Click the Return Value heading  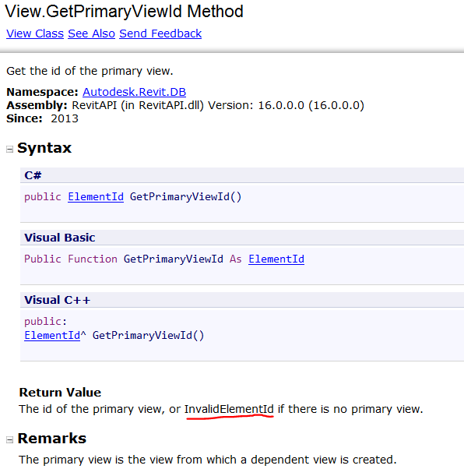[60, 393]
